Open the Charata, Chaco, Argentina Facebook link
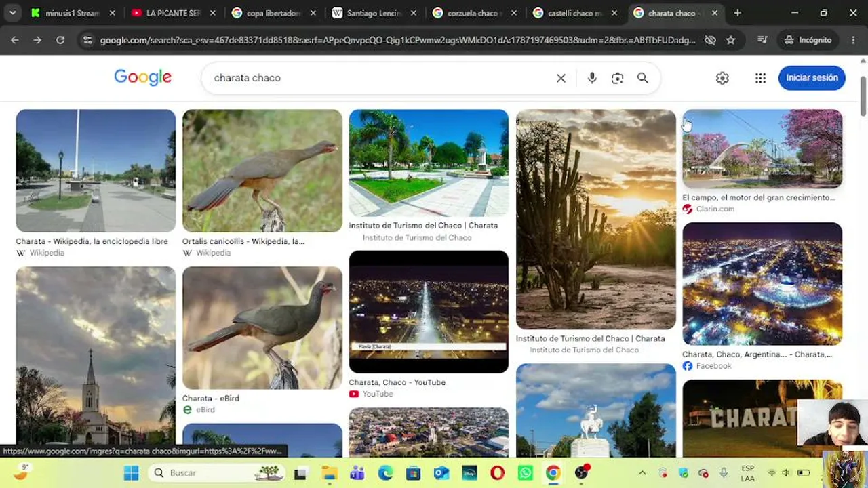Image resolution: width=868 pixels, height=488 pixels. pos(757,354)
